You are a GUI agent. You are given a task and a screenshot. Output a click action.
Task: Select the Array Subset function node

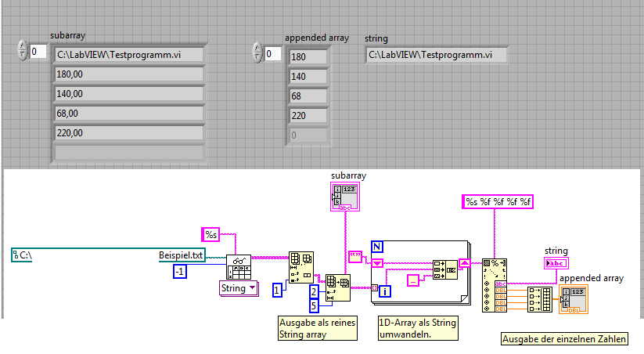tap(337, 287)
